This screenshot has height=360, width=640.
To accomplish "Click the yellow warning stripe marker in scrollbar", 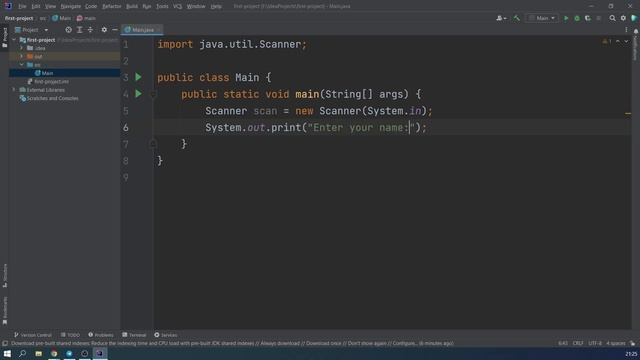I will [628, 113].
